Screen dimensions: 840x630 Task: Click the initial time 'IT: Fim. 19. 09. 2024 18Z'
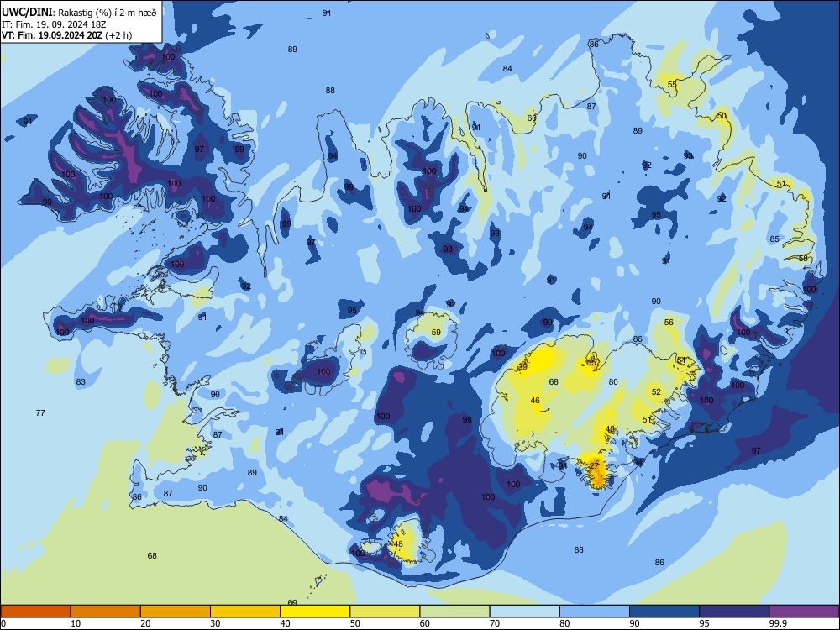[54, 24]
